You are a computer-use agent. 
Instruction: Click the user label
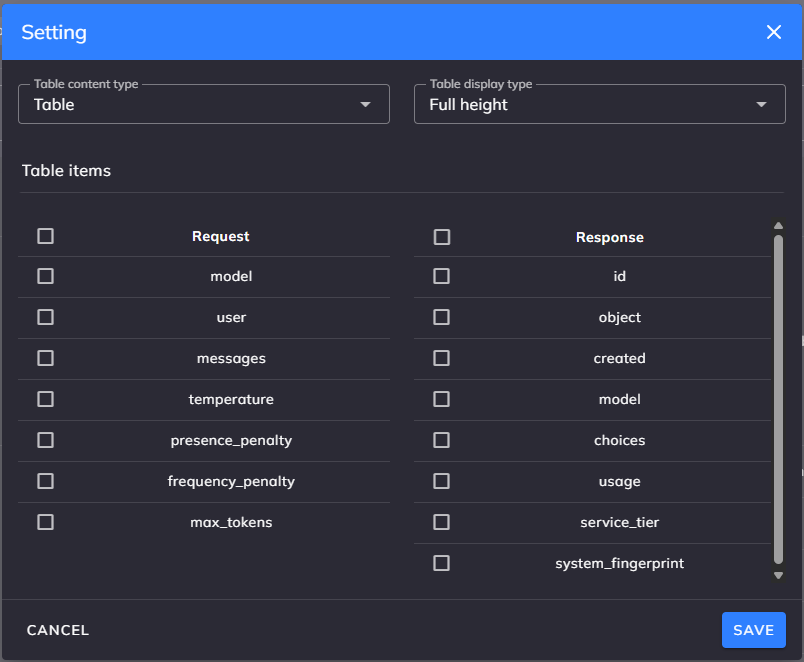(231, 318)
